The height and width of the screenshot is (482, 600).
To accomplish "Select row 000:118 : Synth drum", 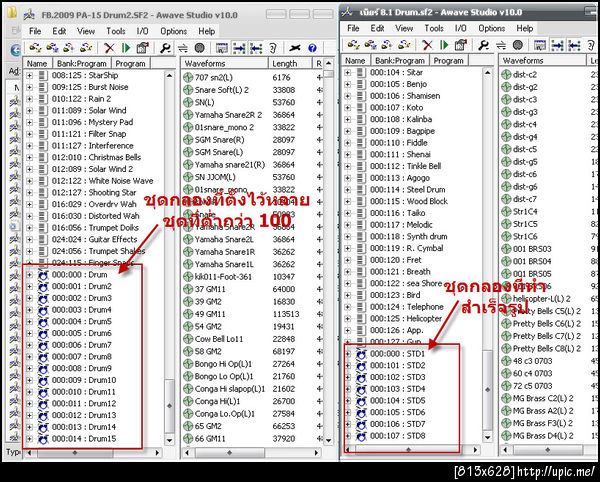I will click(408, 236).
